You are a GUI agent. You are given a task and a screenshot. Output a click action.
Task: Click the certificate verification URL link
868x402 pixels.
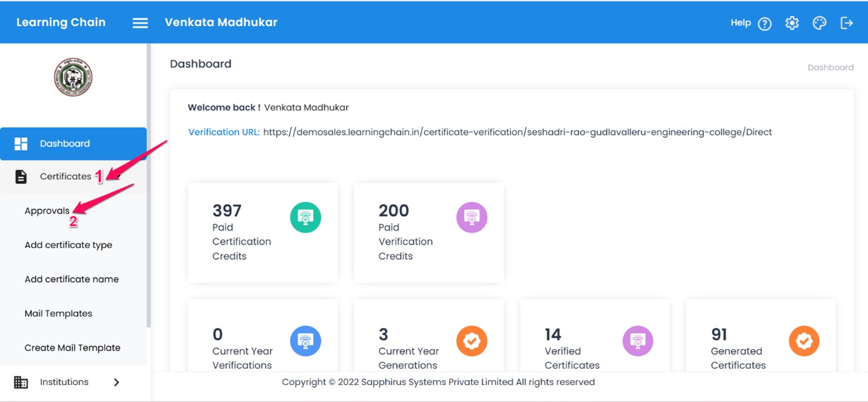tap(517, 132)
